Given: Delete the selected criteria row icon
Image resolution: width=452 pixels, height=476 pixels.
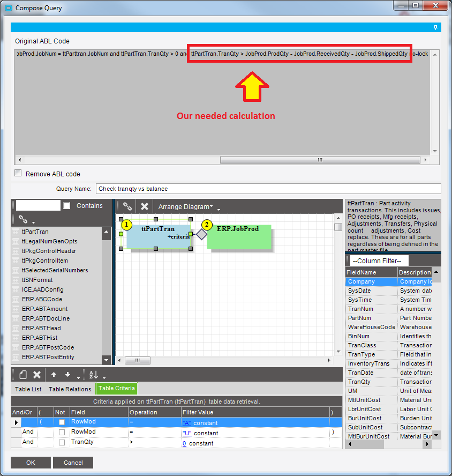Looking at the screenshot, I should tap(37, 375).
